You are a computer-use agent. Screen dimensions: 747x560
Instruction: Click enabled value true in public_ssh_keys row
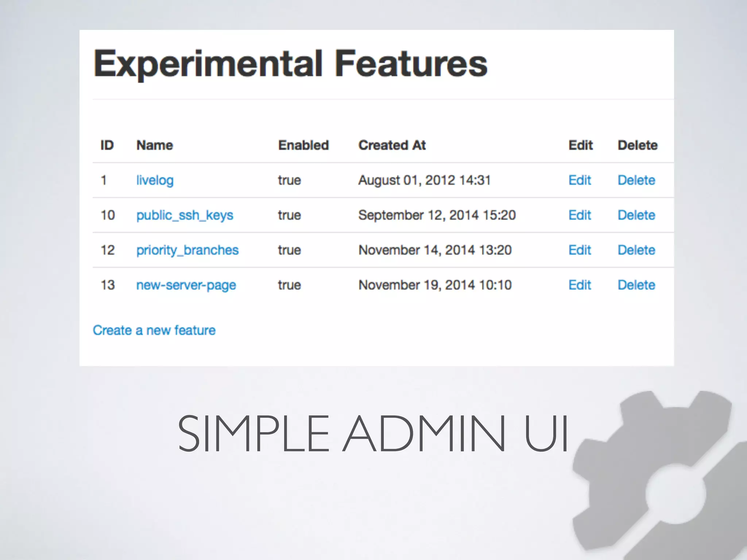click(x=289, y=215)
